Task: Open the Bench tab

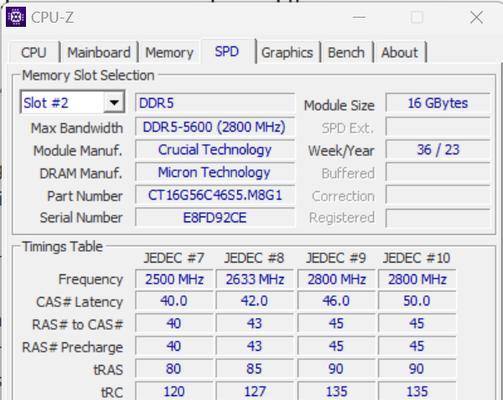Action: 346,52
